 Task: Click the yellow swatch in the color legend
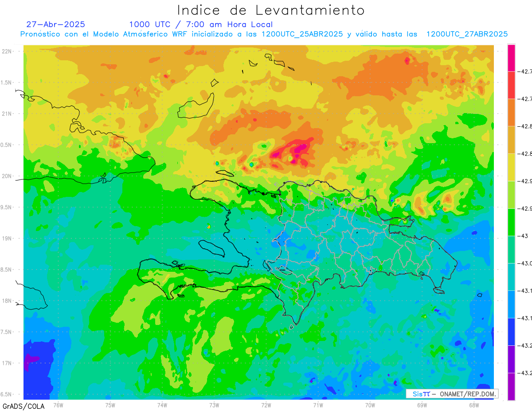coord(511,167)
